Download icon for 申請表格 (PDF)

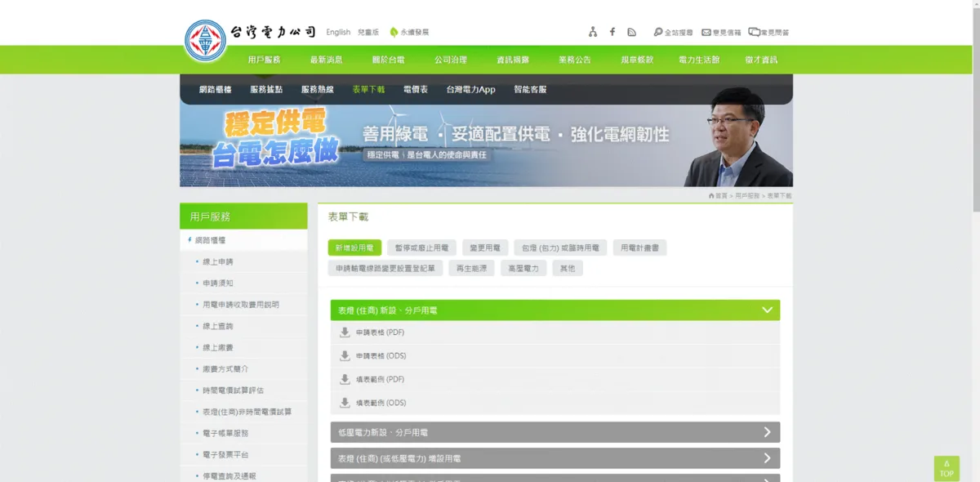345,332
